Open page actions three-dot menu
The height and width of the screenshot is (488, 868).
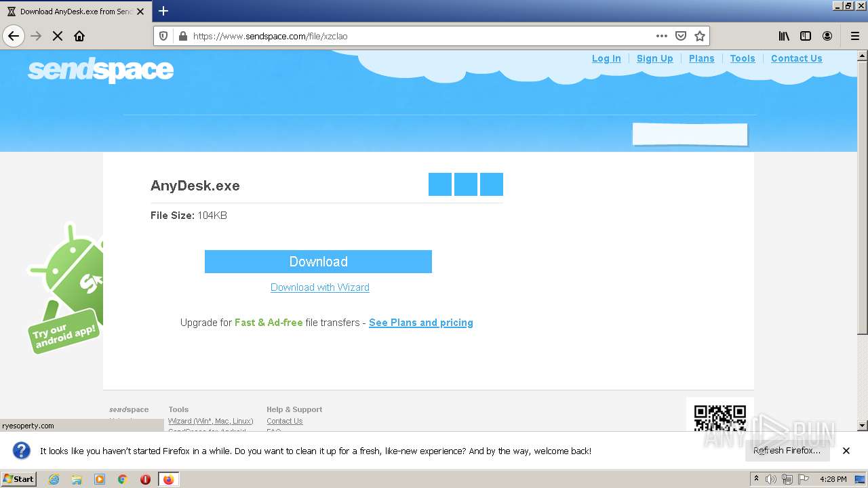662,36
